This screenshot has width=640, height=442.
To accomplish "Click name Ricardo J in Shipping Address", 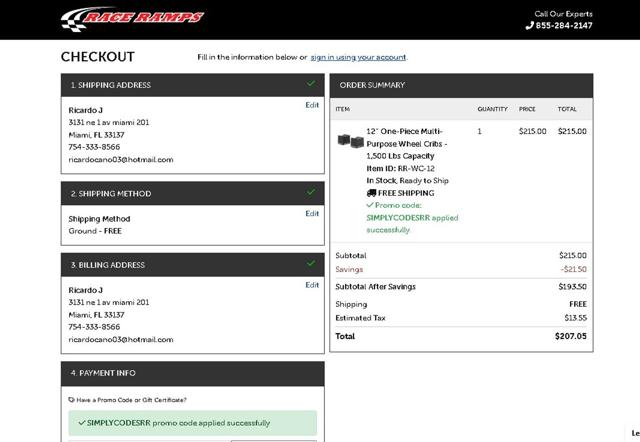I will tap(86, 110).
